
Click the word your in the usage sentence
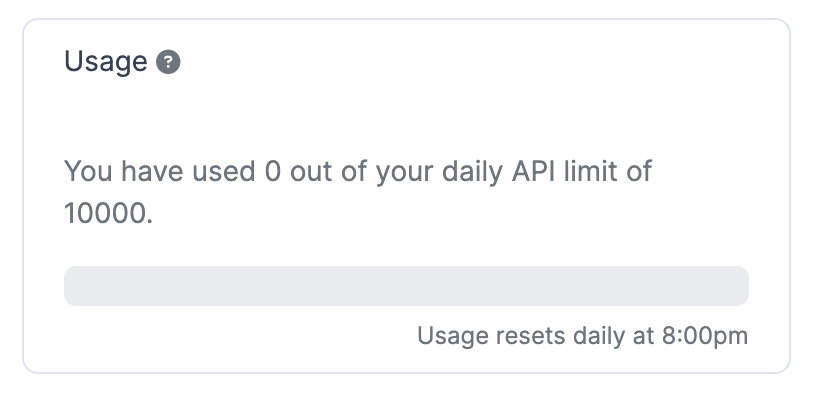pos(404,174)
